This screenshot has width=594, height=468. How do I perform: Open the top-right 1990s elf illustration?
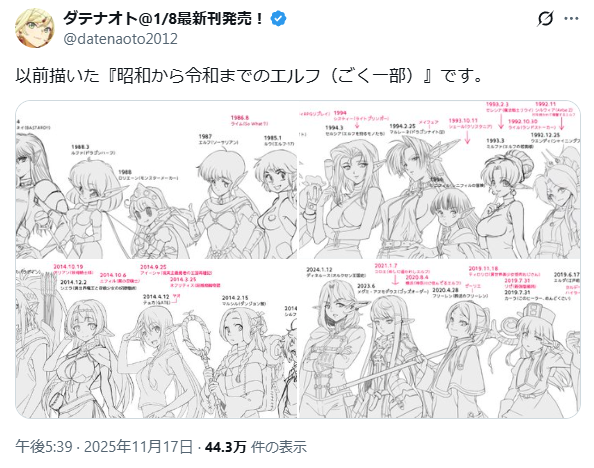439,180
